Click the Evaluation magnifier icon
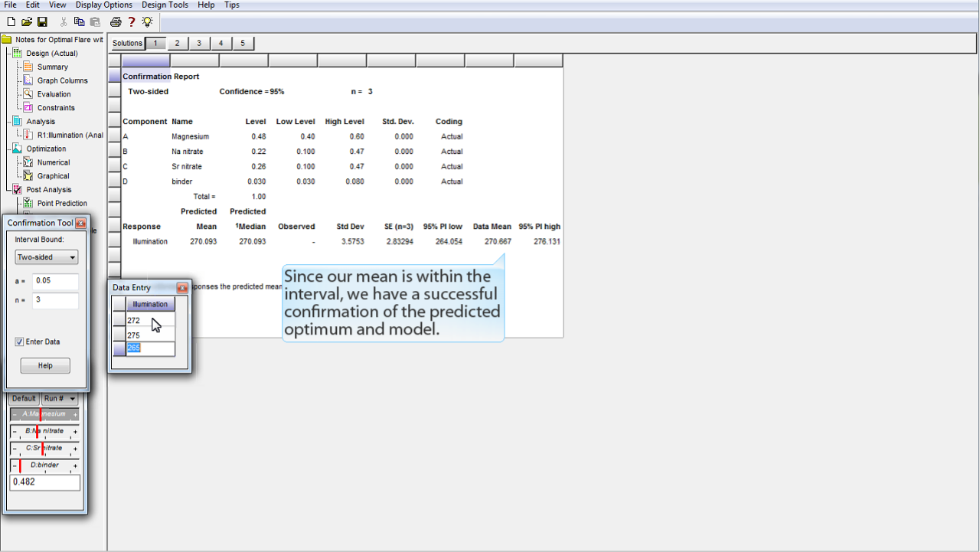This screenshot has height=552, width=980. coord(28,94)
